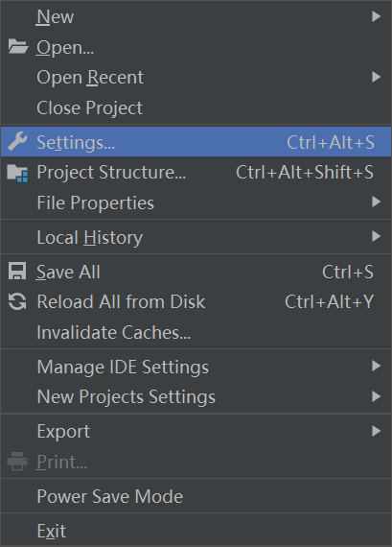Click the Ctrl+Alt+S shortcut text
392x547 pixels.
(x=331, y=142)
